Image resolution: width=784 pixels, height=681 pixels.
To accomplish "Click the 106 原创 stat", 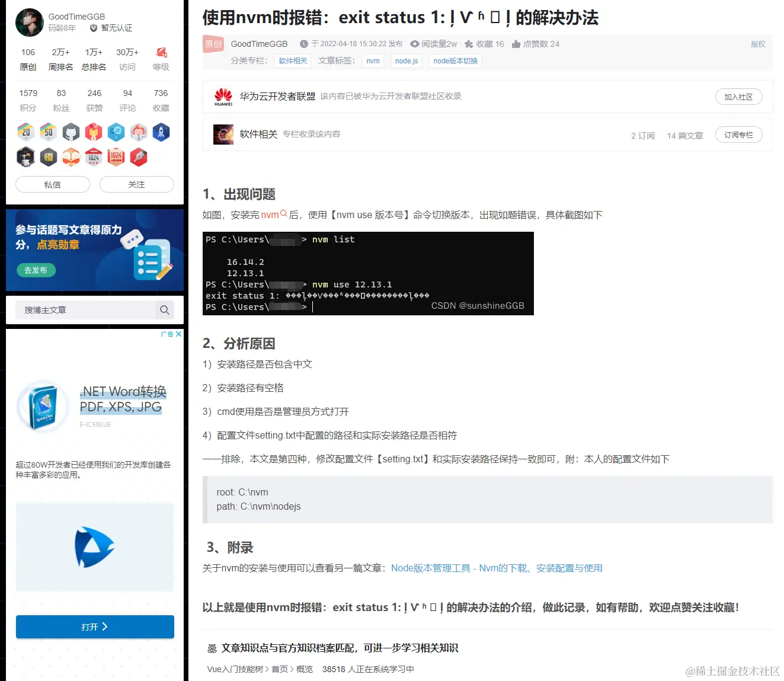I will pyautogui.click(x=28, y=59).
